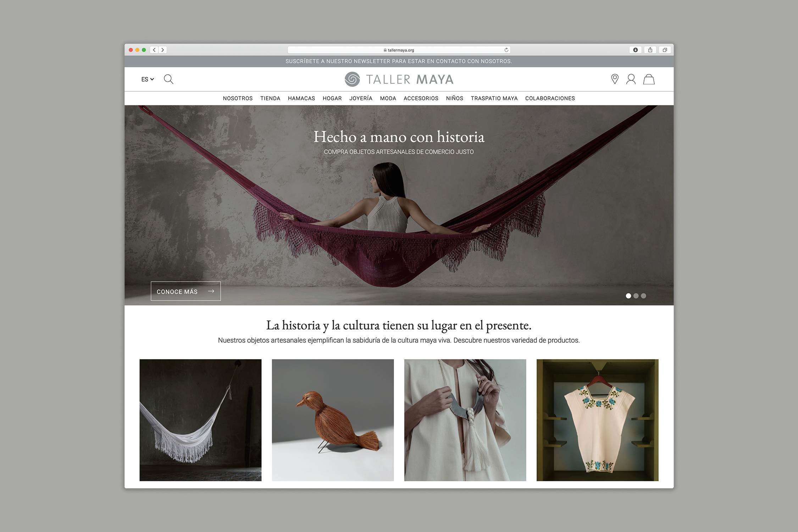
Task: Go forward with the browser forward arrow
Action: (x=163, y=50)
